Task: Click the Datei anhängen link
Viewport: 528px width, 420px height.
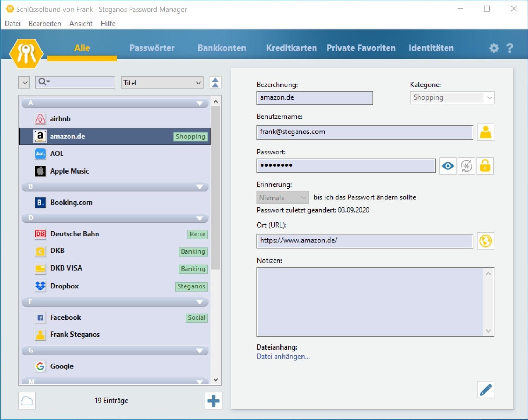Action: [283, 356]
